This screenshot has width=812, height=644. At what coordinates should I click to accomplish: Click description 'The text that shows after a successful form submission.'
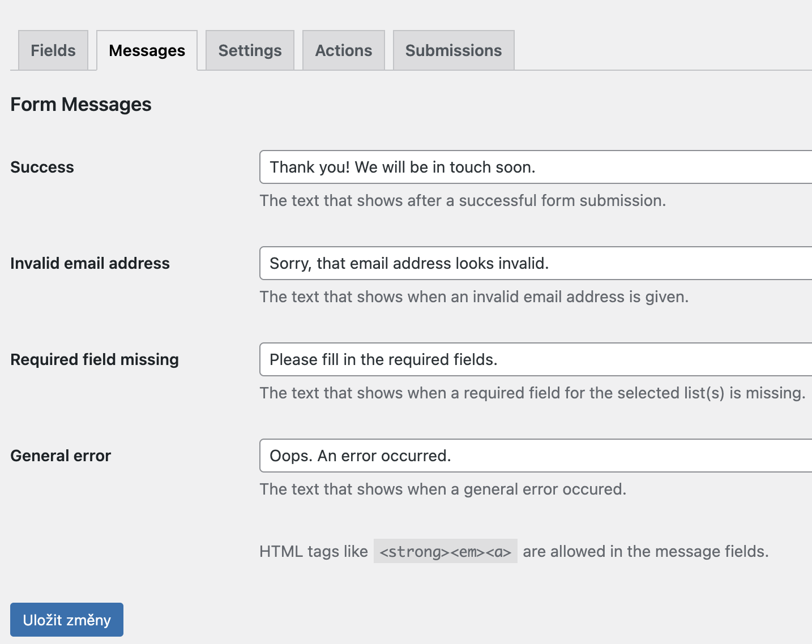click(x=463, y=201)
